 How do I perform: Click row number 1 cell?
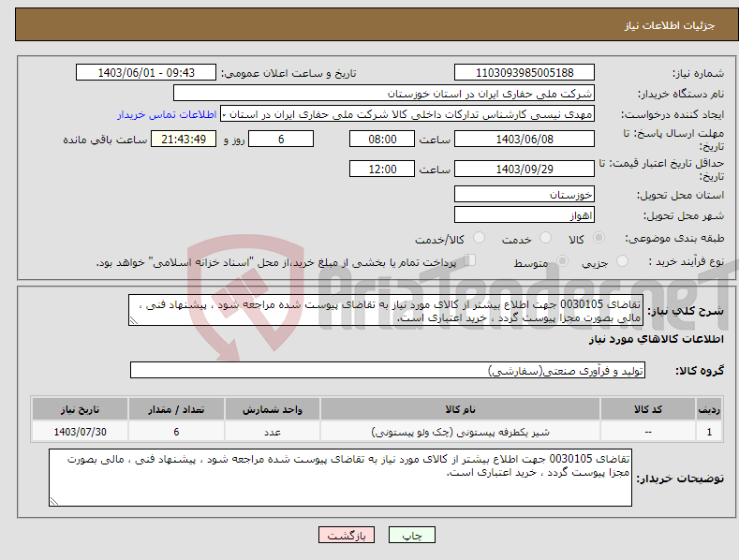point(709,432)
